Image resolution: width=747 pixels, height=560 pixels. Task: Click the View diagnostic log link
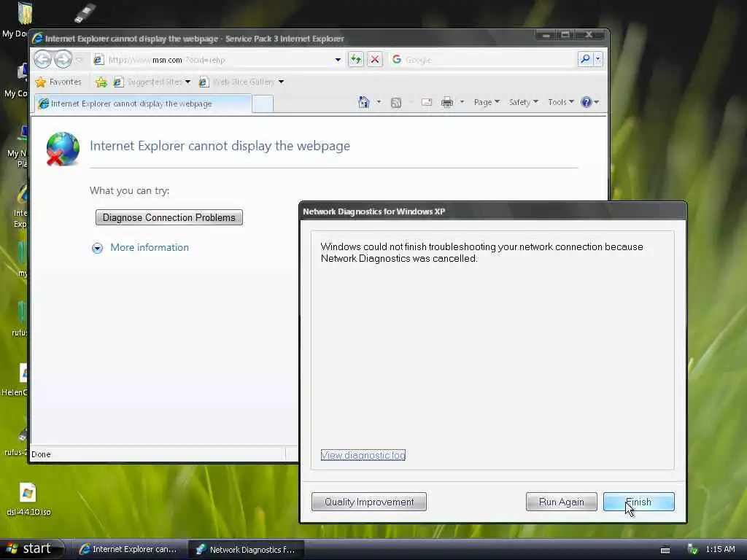(x=363, y=455)
